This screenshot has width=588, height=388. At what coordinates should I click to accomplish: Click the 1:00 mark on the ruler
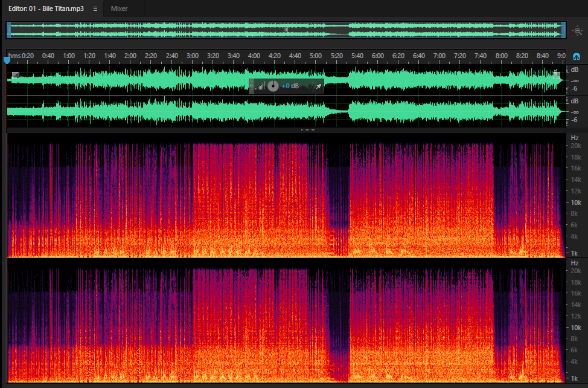(x=69, y=56)
